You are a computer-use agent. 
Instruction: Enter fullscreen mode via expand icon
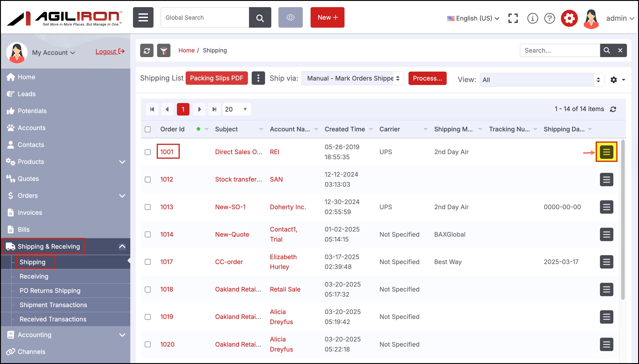[513, 18]
